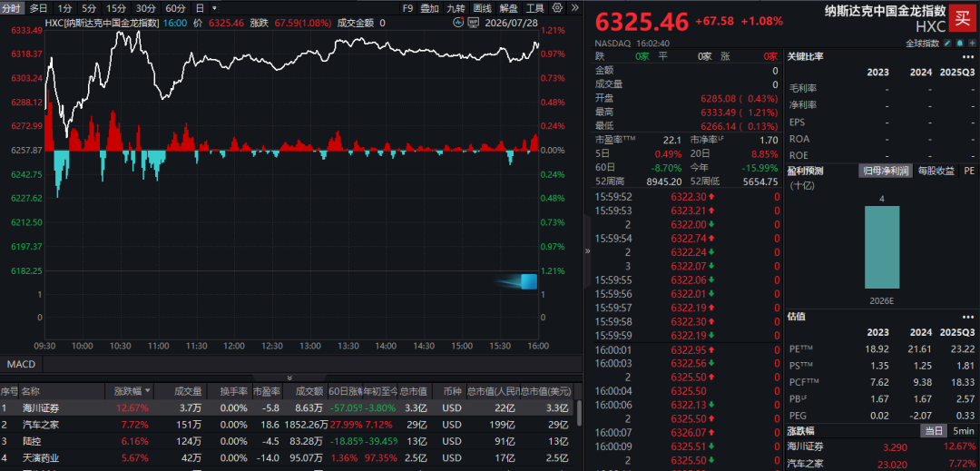Screen dimensions: 980x471
Task: Switch earnings forecast to PE
Action: [968, 170]
